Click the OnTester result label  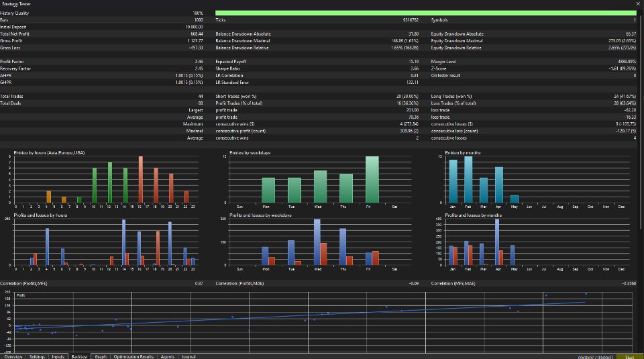click(x=445, y=76)
